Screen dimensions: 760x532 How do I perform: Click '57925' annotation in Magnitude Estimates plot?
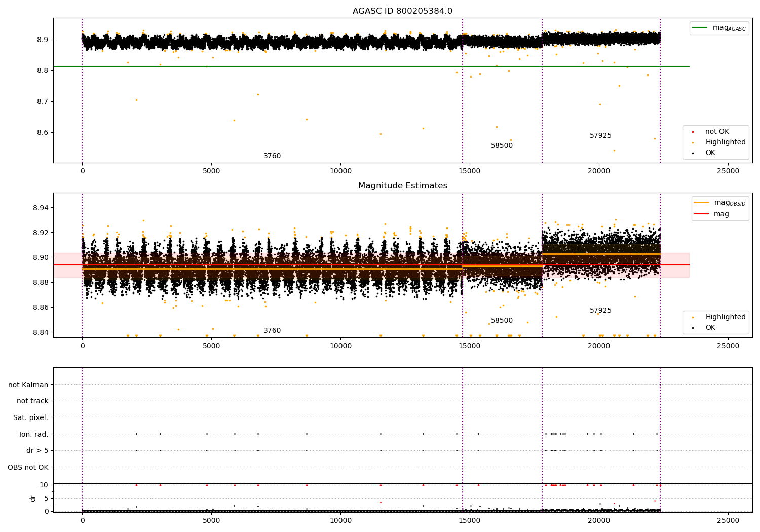point(600,311)
